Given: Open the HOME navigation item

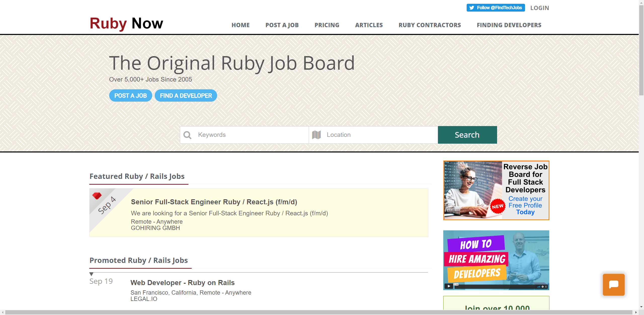Looking at the screenshot, I should tap(240, 25).
